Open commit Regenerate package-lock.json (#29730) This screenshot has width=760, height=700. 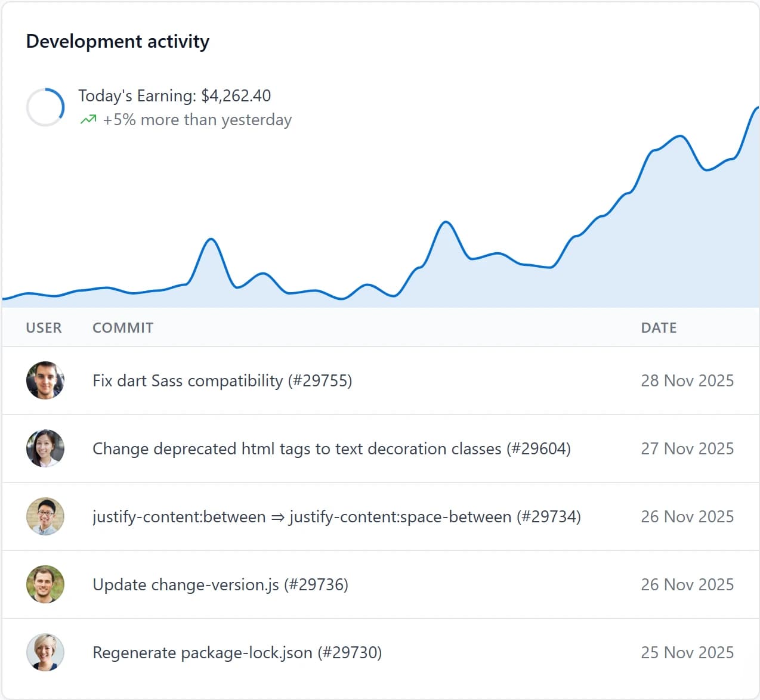coord(237,652)
